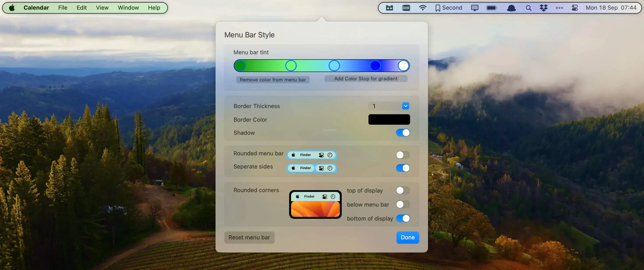Click the battery status icon
This screenshot has width=644, height=270.
click(492, 7)
